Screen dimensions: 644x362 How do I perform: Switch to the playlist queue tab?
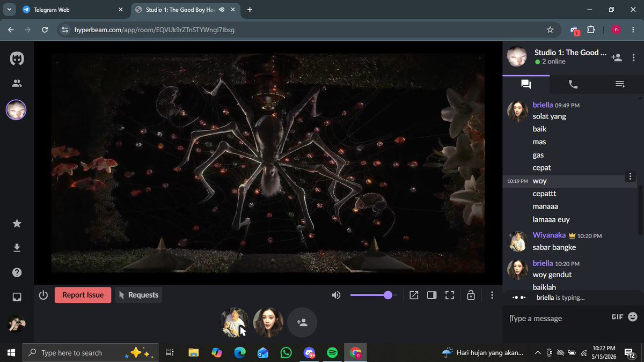[620, 84]
